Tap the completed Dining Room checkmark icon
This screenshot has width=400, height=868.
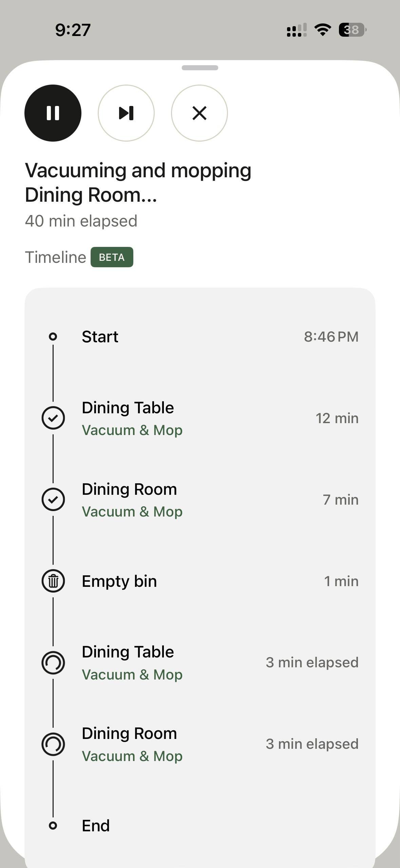click(x=53, y=500)
